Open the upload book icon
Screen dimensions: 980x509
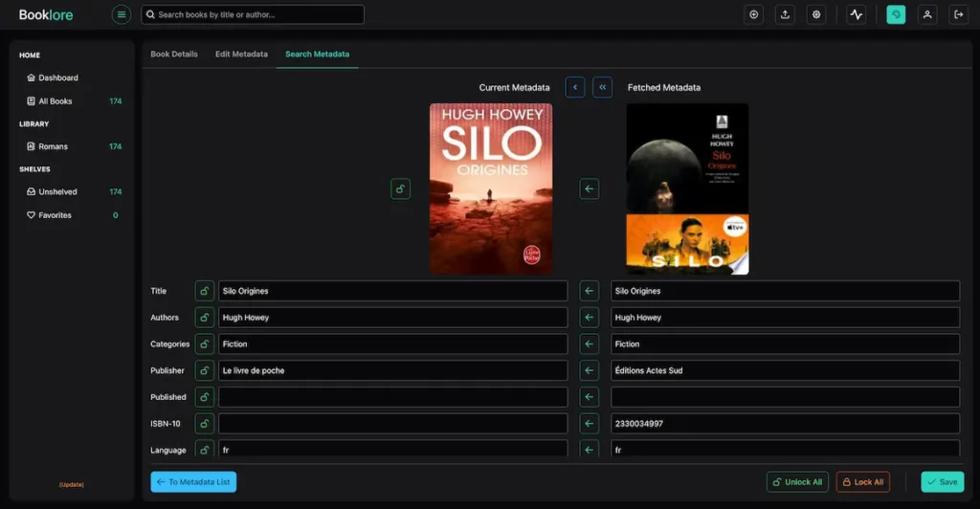click(785, 14)
